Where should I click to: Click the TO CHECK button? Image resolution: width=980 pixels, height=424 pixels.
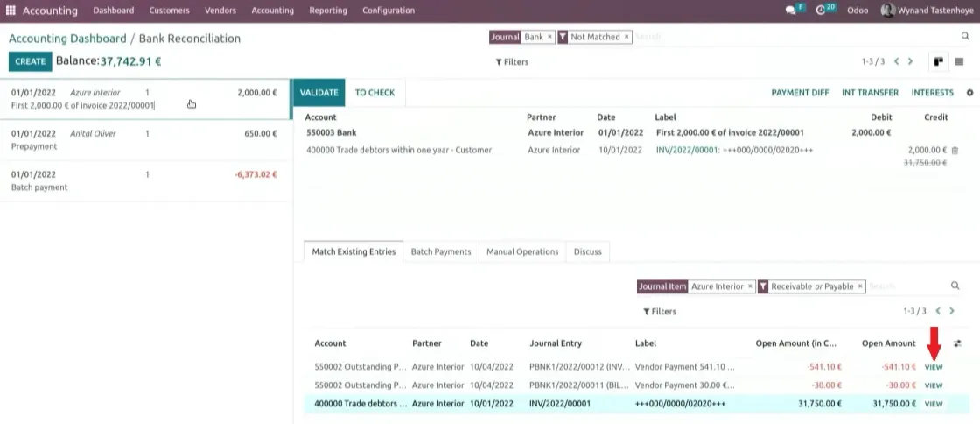point(375,93)
